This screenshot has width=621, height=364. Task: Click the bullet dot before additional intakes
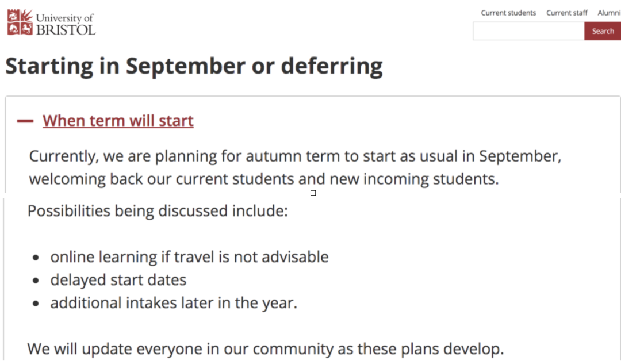click(x=36, y=304)
